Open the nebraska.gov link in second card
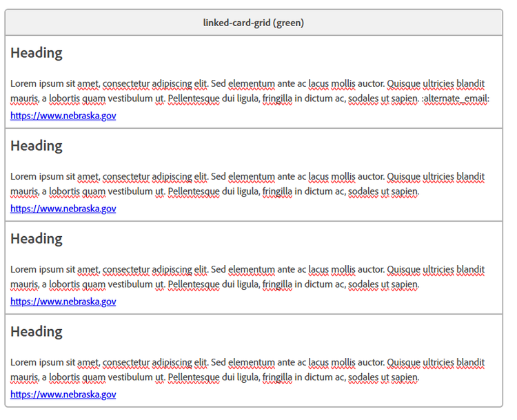 (63, 209)
